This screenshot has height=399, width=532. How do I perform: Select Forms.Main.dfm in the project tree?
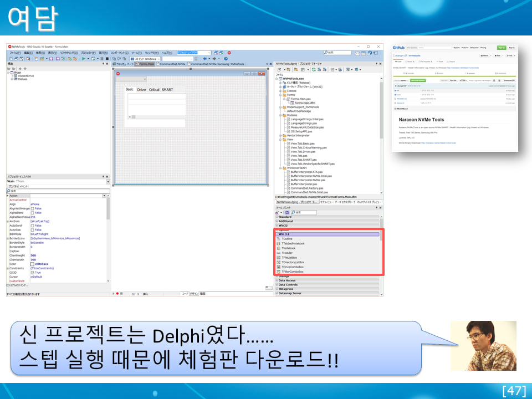303,103
